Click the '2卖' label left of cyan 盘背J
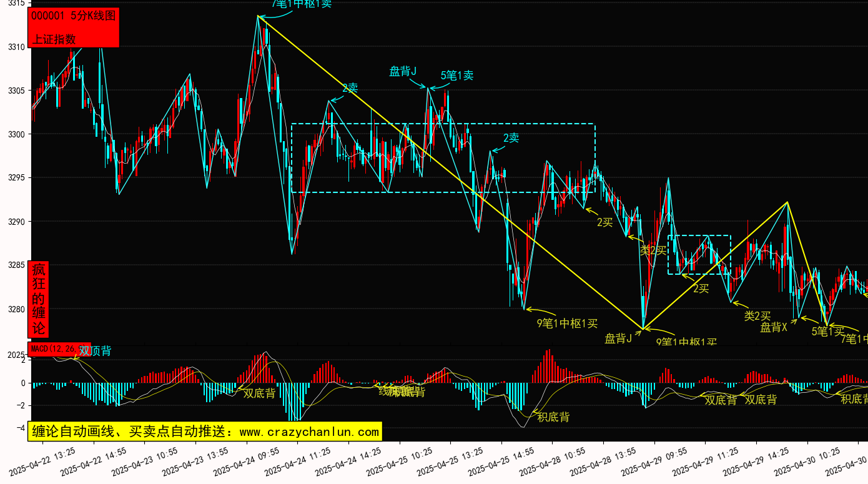The image size is (868, 484). [350, 88]
